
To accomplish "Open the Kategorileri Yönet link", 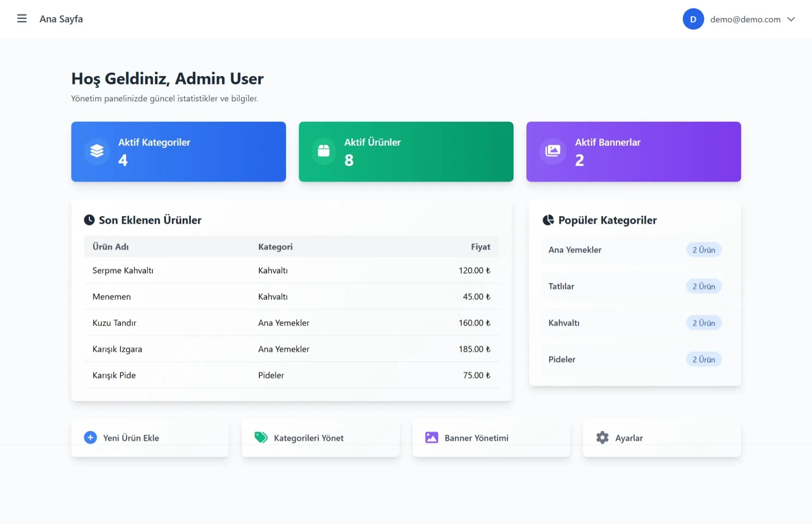I will 309,438.
